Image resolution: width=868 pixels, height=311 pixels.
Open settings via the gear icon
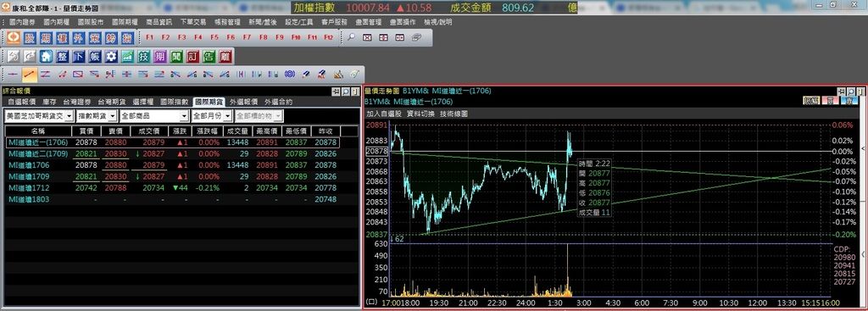coord(111,56)
